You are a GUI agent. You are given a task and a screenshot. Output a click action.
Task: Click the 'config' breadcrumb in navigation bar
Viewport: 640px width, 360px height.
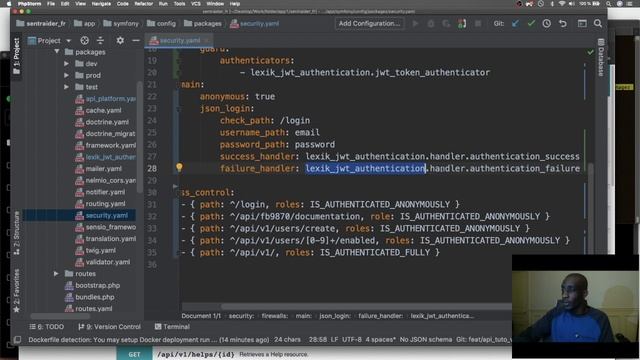[x=162, y=24]
